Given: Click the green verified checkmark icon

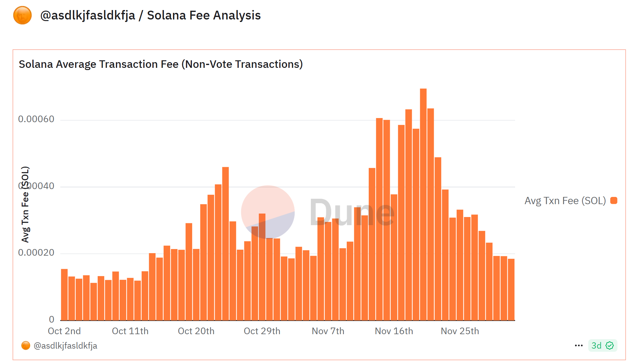Looking at the screenshot, I should [x=610, y=345].
